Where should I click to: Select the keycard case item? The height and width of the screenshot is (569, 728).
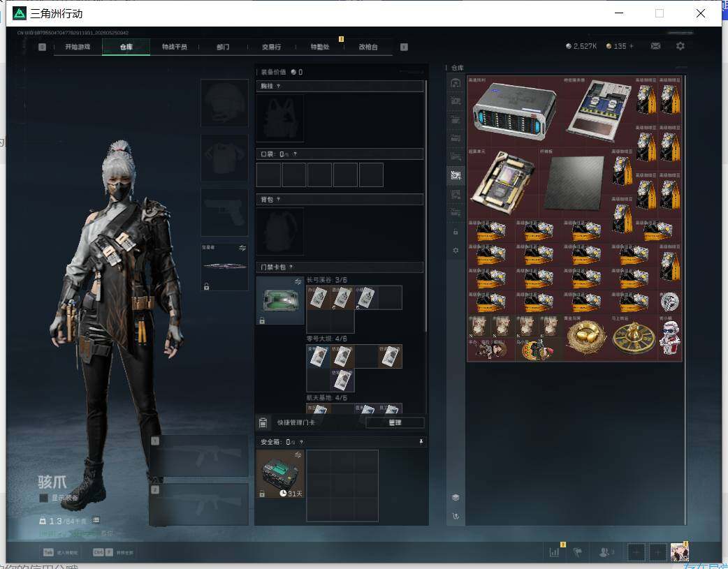click(x=280, y=301)
